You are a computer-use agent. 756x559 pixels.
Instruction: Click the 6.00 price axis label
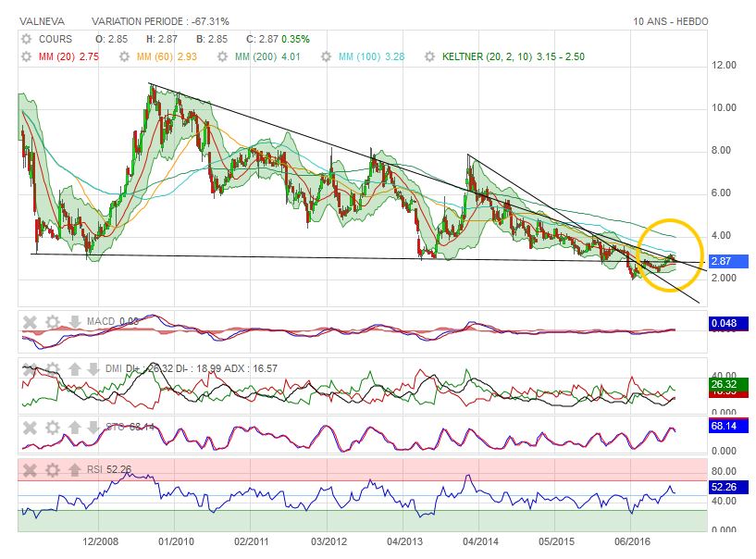point(721,193)
